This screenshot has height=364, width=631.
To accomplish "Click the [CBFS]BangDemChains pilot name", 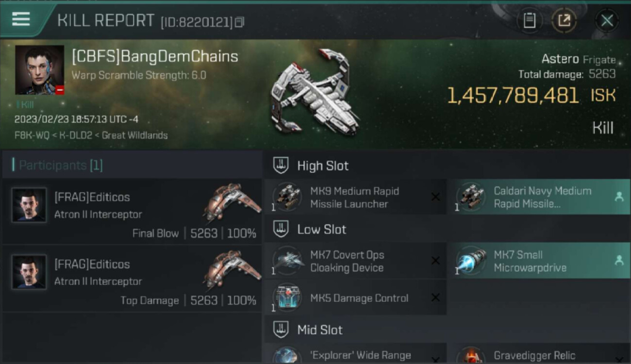I will (155, 57).
